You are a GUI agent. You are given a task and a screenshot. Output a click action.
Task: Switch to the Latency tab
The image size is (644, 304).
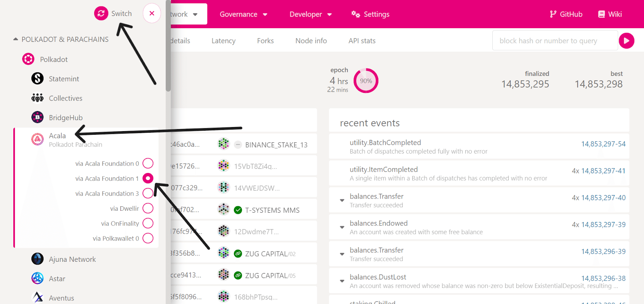[x=223, y=41]
